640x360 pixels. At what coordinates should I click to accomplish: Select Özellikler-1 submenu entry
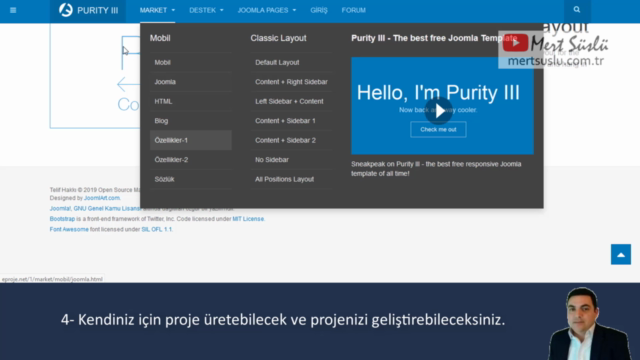click(191, 140)
